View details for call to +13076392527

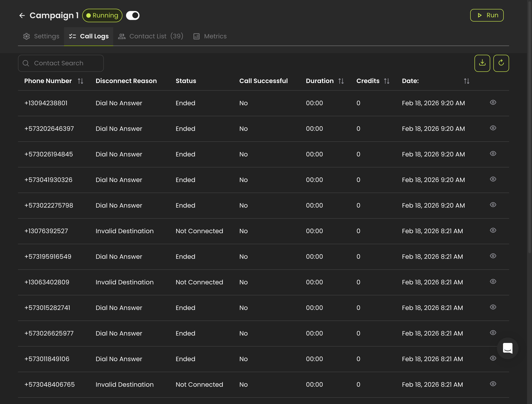click(493, 230)
